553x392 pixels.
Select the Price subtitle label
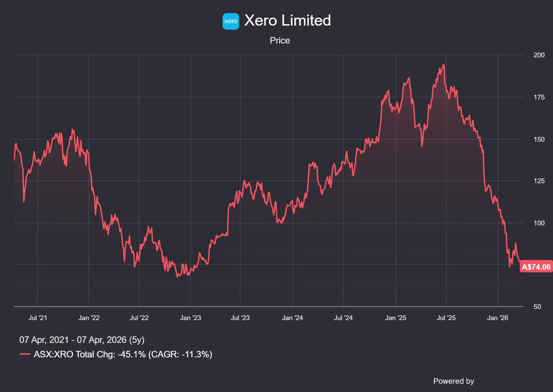[x=280, y=40]
